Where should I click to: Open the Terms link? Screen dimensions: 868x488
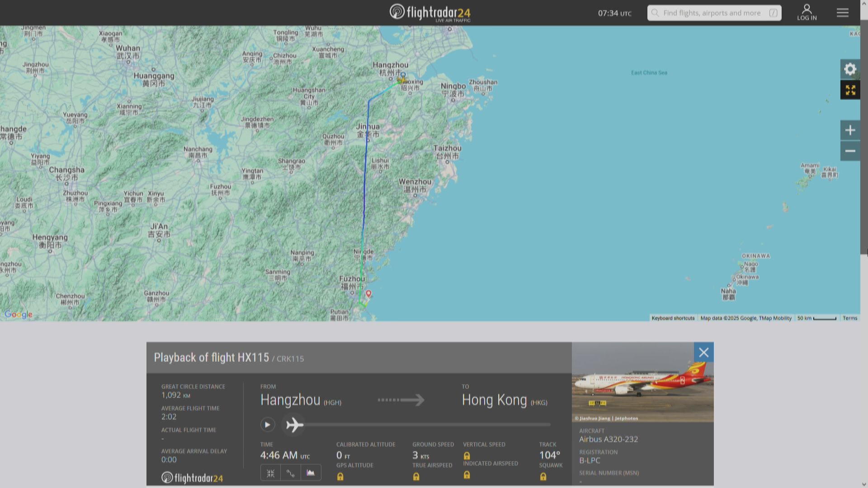click(x=850, y=318)
